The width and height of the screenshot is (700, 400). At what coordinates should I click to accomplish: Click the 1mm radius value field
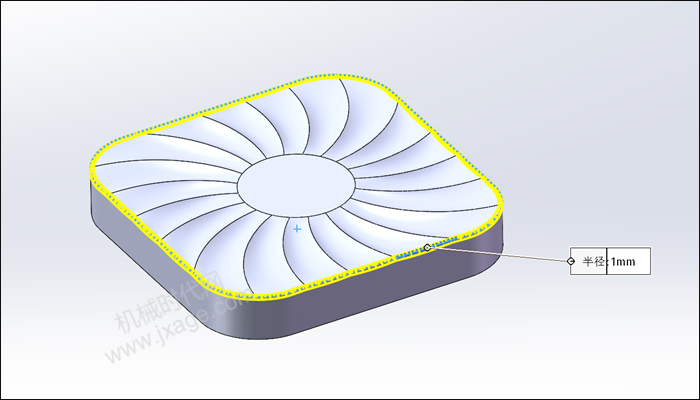point(629,262)
